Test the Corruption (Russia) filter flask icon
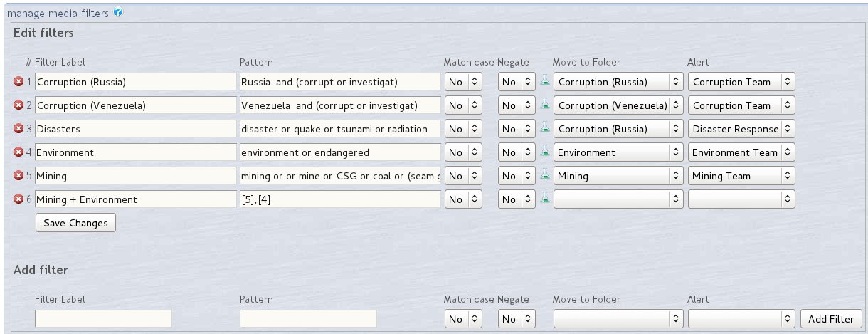This screenshot has width=868, height=334. pos(545,82)
